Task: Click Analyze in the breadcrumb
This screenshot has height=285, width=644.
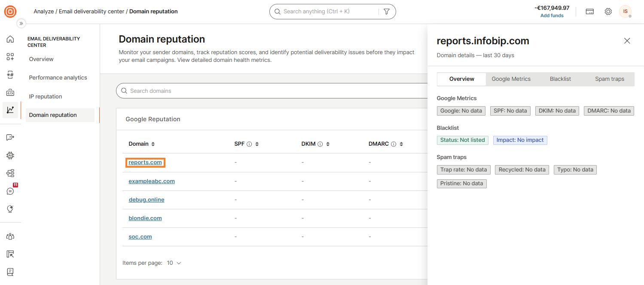Action: click(44, 12)
